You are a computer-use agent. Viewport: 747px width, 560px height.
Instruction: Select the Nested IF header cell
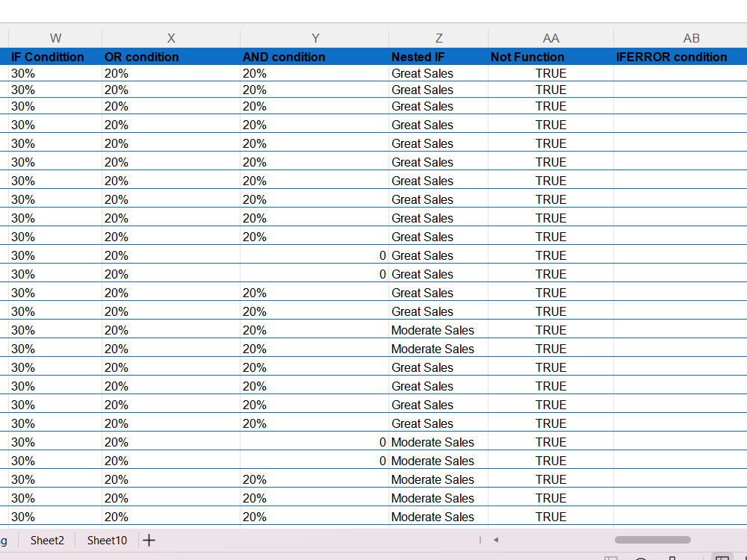click(438, 57)
